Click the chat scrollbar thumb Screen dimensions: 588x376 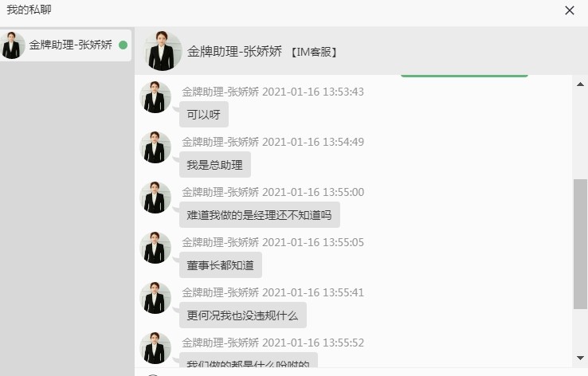pos(580,244)
